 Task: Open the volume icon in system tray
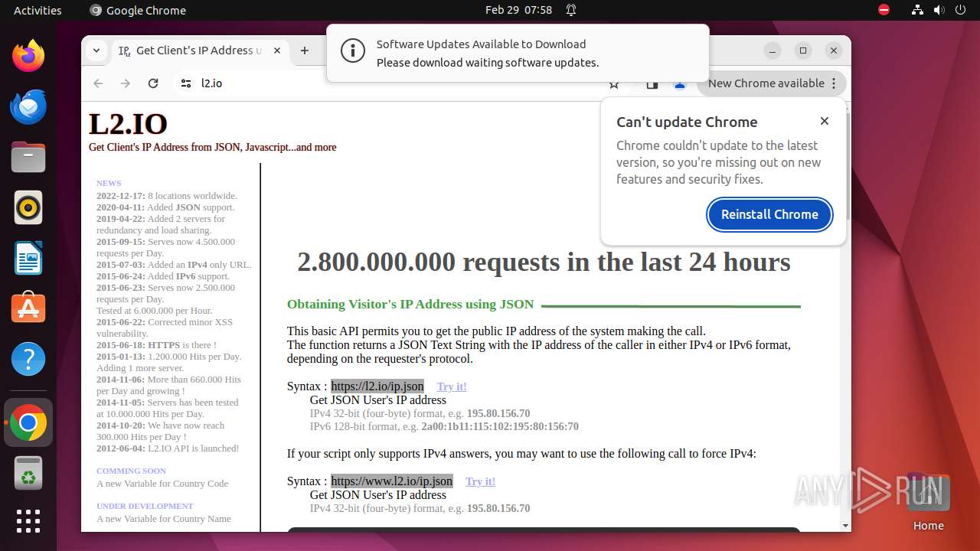click(x=939, y=10)
